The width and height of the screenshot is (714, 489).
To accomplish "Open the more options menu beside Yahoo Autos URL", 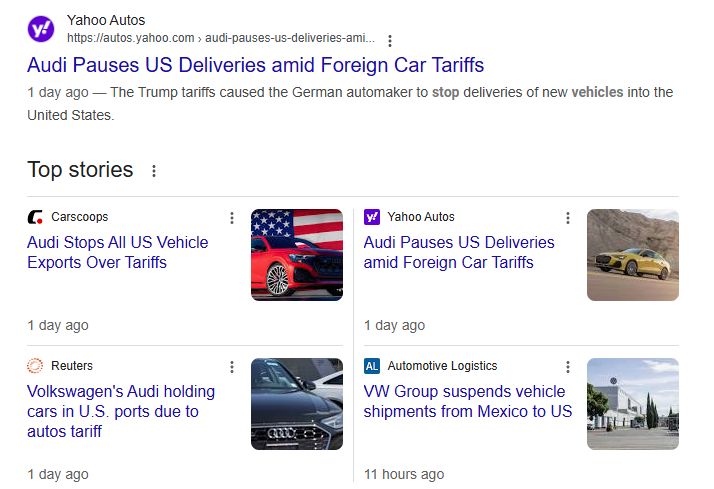I will point(390,40).
